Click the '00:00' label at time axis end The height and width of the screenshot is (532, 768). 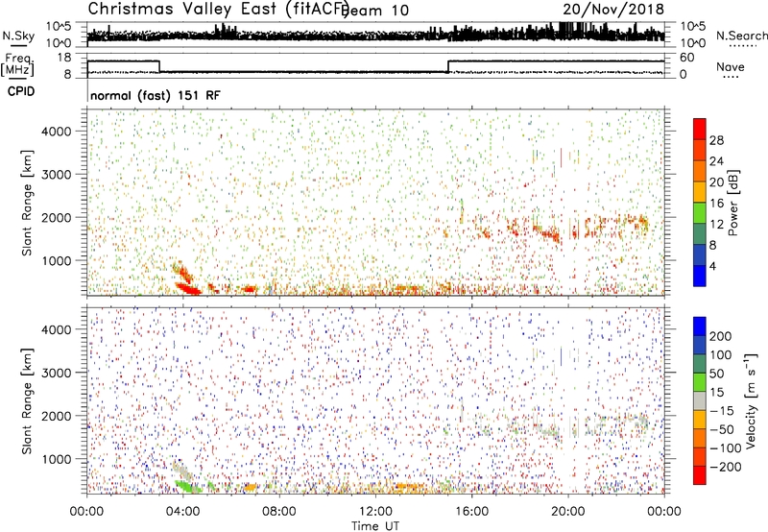(x=664, y=512)
